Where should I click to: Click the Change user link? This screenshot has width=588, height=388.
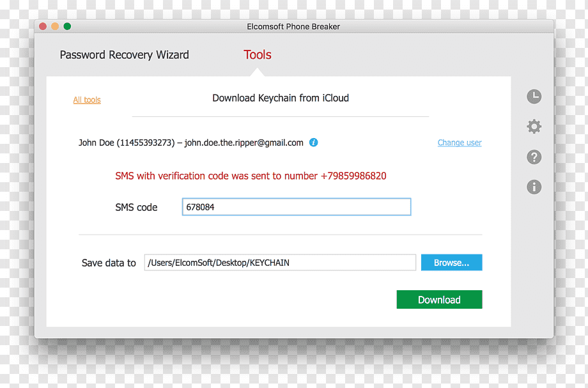click(x=460, y=143)
